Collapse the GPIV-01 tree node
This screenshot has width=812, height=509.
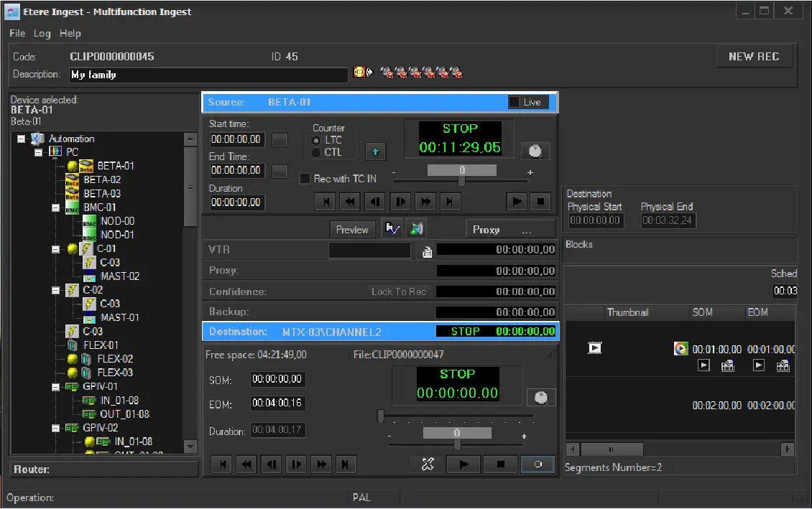[x=56, y=386]
